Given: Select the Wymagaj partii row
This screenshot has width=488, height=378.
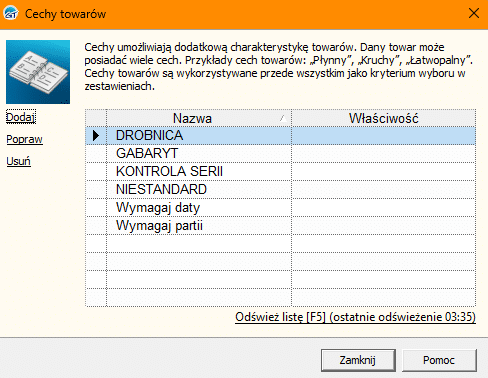Looking at the screenshot, I should tap(280, 226).
